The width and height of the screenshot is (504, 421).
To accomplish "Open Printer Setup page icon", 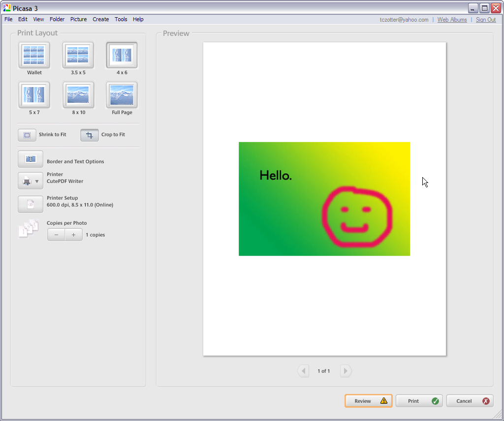I will (x=31, y=204).
